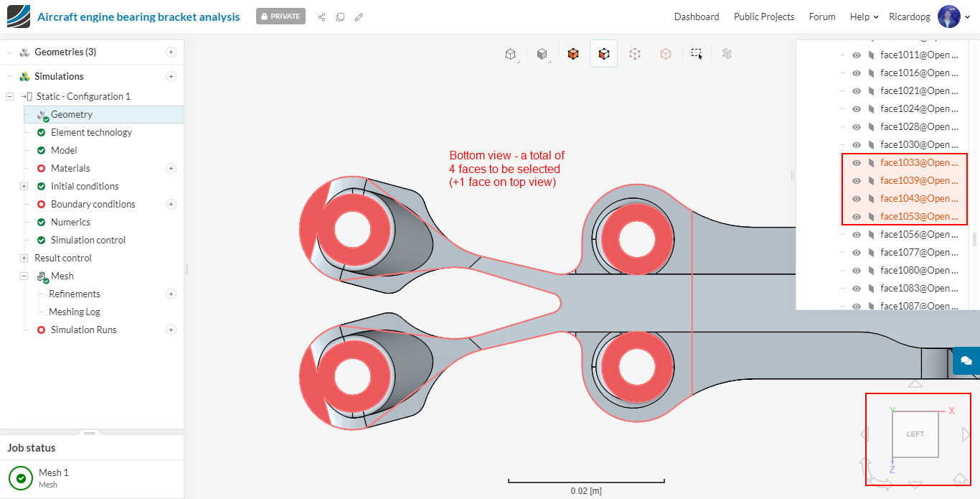Image resolution: width=980 pixels, height=499 pixels.
Task: Activate the edge selection outline cube icon
Action: (666, 54)
